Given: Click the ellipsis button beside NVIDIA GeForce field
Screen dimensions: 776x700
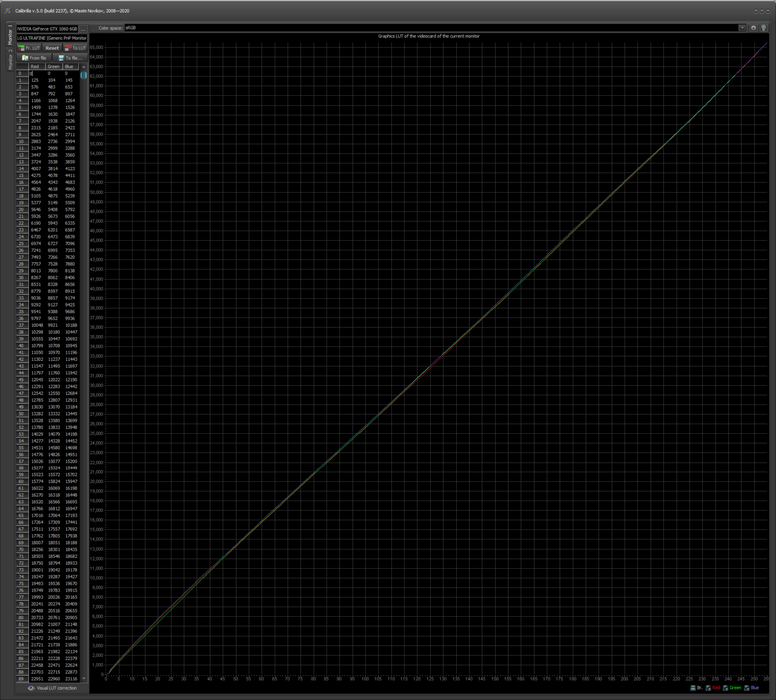Looking at the screenshot, I should tap(83, 29).
